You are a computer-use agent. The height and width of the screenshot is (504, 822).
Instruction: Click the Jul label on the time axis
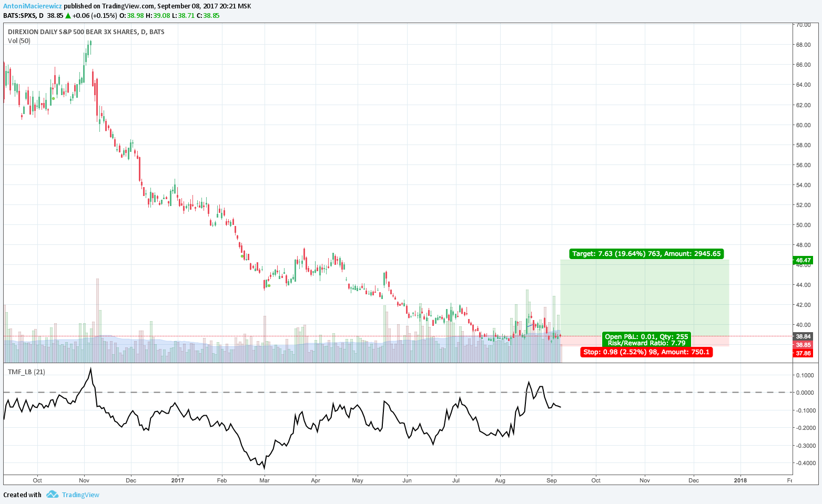[x=456, y=480]
